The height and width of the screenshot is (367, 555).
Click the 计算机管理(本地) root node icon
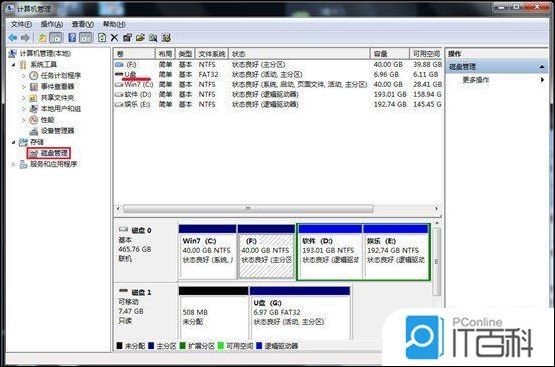13,53
